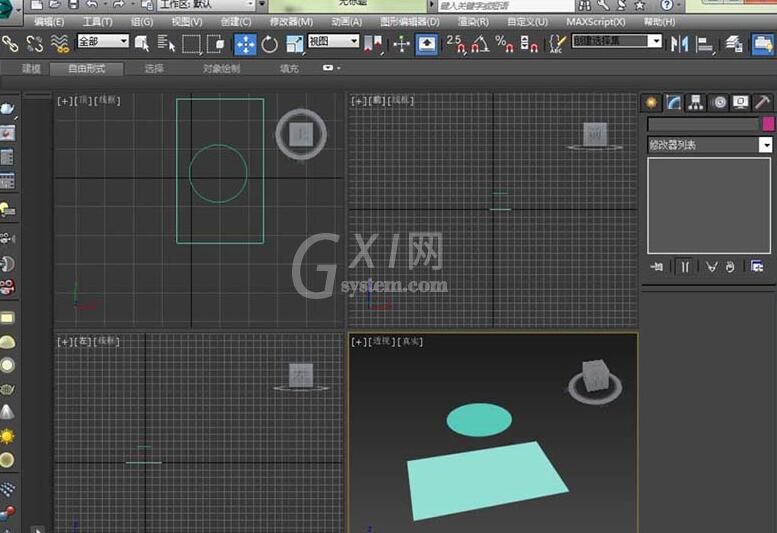
Task: Click the Bind to Space Warp icon
Action: tap(60, 44)
